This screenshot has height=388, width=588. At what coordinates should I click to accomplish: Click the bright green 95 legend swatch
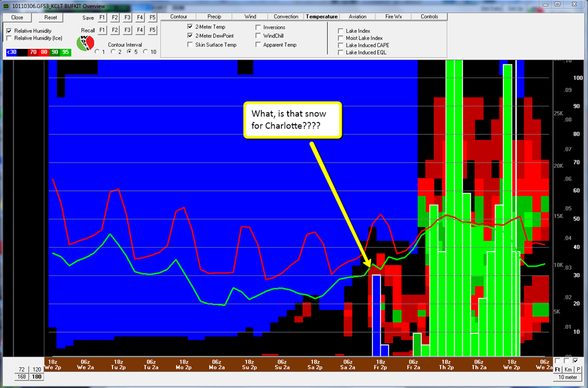click(x=65, y=52)
